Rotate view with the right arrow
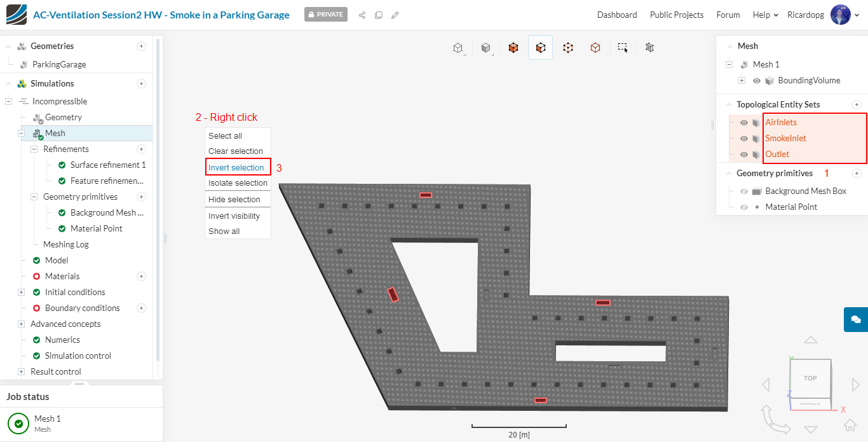Screen dimensions: 868x442 [856, 384]
